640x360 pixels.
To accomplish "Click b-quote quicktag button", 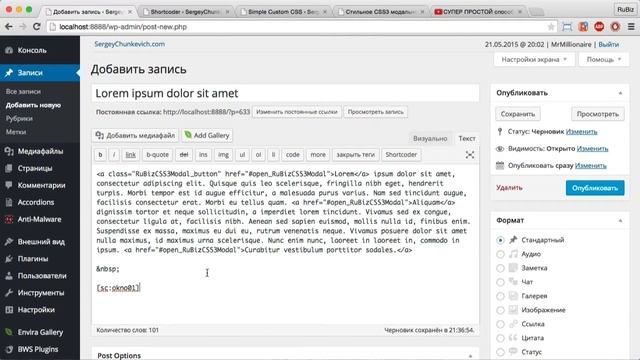I will pyautogui.click(x=158, y=155).
